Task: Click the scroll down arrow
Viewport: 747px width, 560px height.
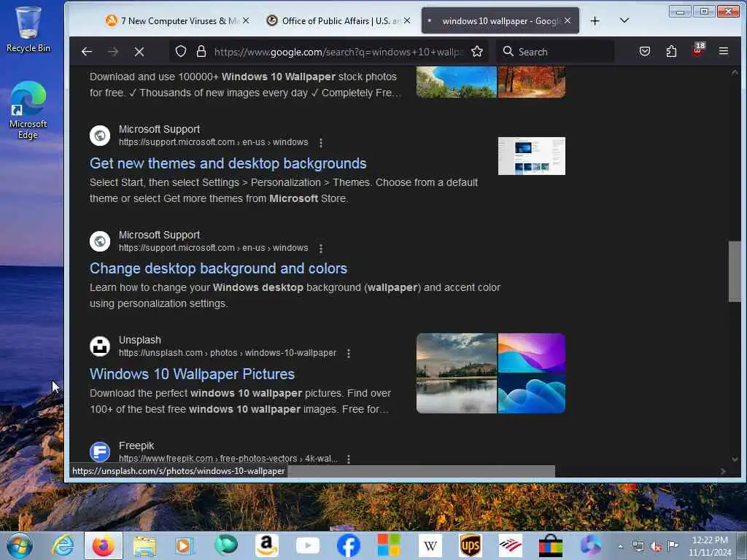Action: [735, 459]
